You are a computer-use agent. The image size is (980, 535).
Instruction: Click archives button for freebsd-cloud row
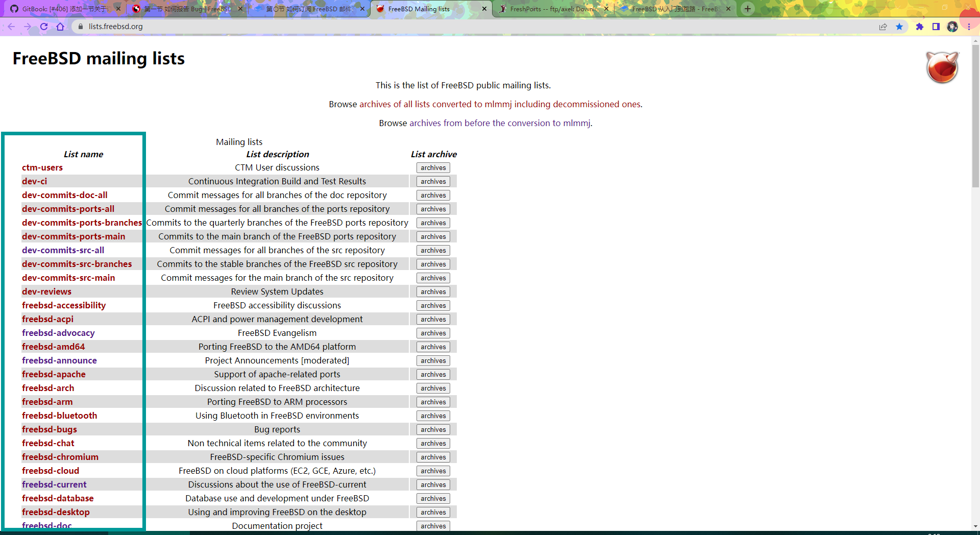point(433,471)
